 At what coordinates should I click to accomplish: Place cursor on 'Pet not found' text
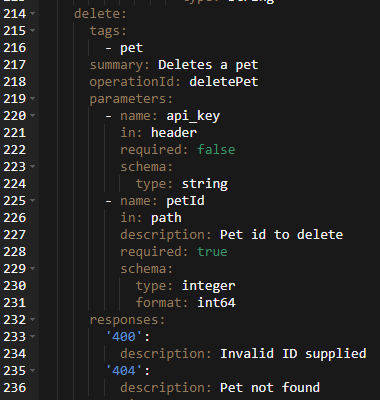[x=270, y=388]
